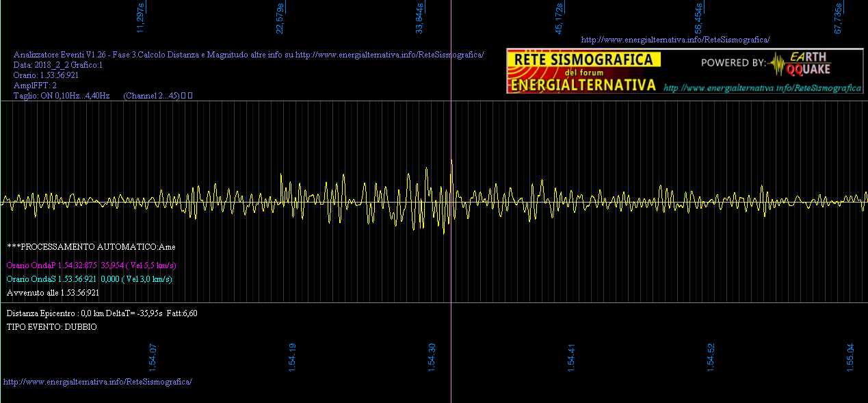Select the 'Orario: 1.53.56:921' line
868x403 pixels.
click(46, 75)
